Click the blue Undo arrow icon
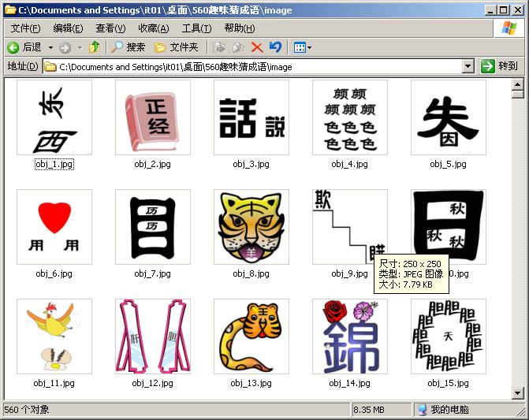 [x=274, y=47]
